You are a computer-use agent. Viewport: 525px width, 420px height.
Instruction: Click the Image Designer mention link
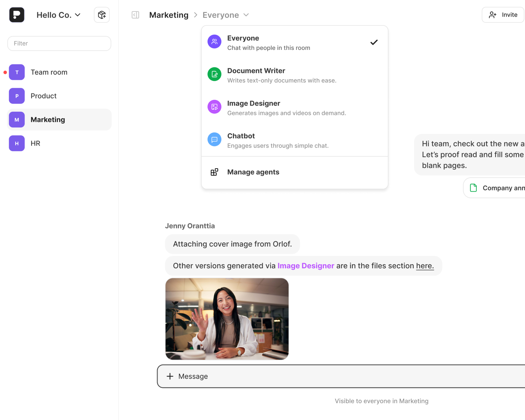tap(306, 266)
